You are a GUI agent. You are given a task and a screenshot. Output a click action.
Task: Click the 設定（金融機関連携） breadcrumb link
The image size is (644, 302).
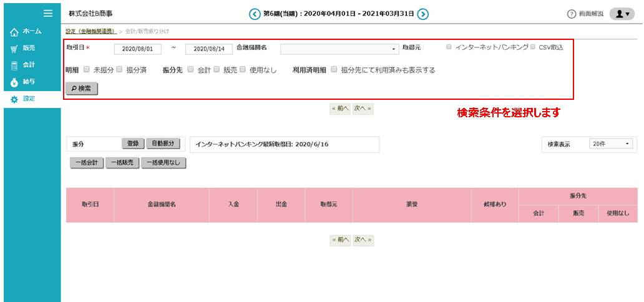[x=90, y=31]
